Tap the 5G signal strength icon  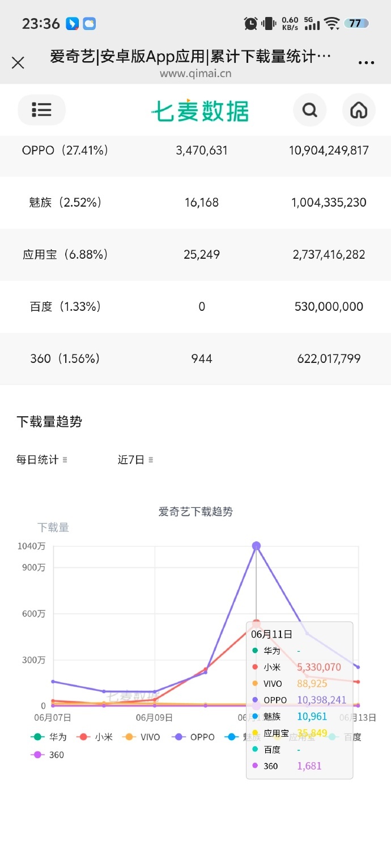[312, 24]
